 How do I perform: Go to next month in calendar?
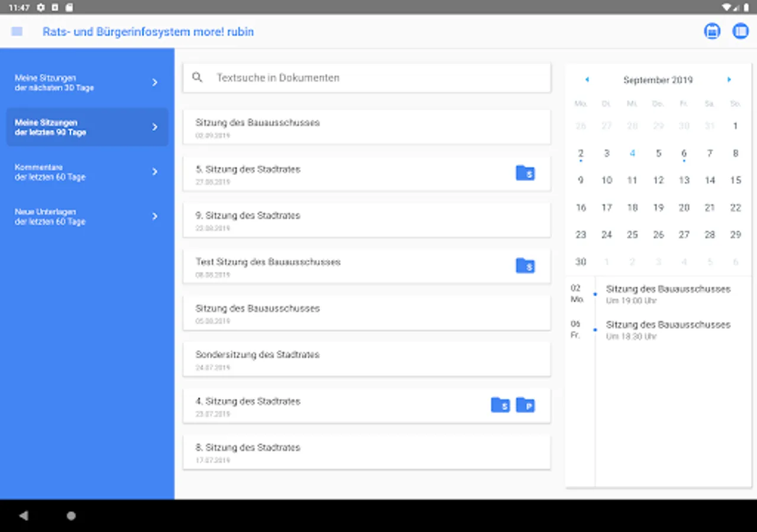click(729, 80)
